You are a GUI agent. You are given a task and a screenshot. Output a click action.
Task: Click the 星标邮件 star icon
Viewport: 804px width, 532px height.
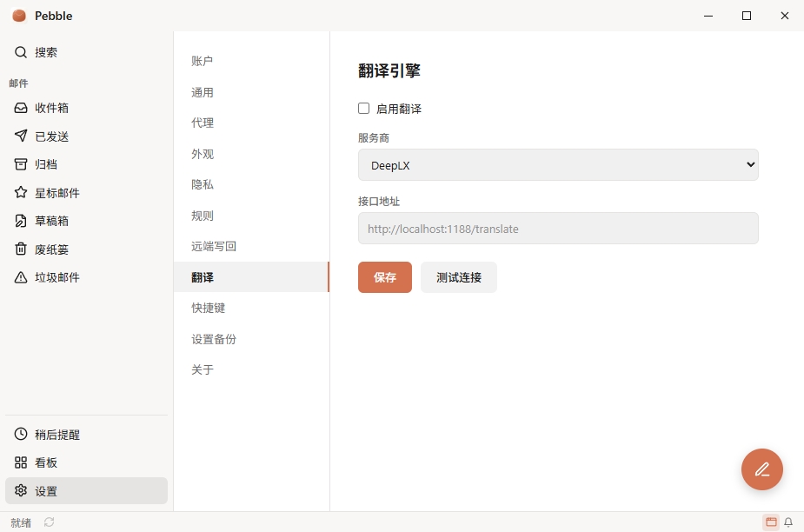[x=21, y=192]
